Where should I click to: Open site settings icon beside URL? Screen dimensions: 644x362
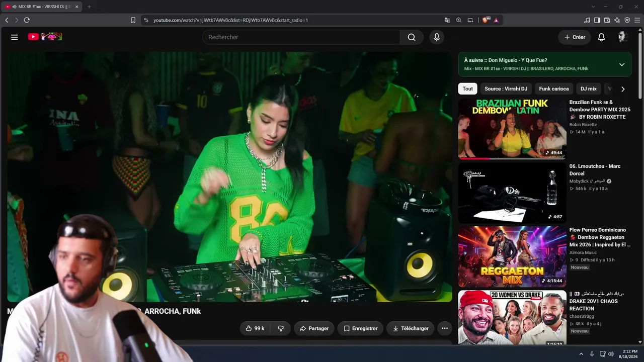[146, 20]
